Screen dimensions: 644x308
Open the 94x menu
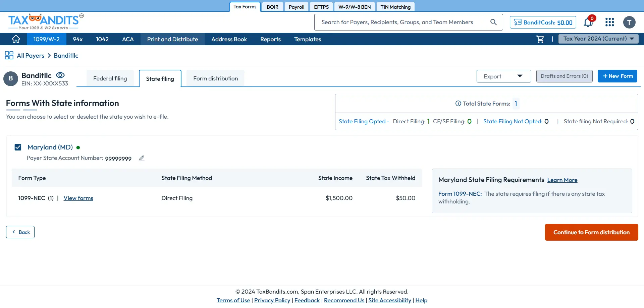[x=78, y=39]
